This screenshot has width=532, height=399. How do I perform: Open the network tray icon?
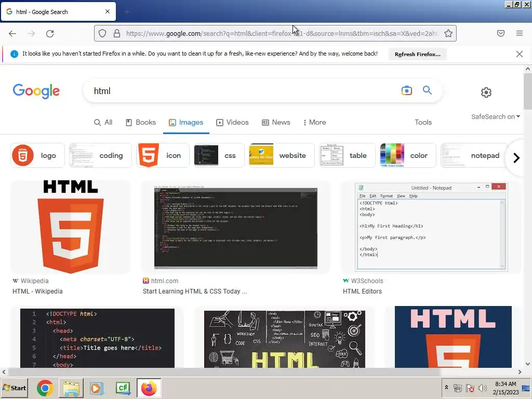coord(458,388)
